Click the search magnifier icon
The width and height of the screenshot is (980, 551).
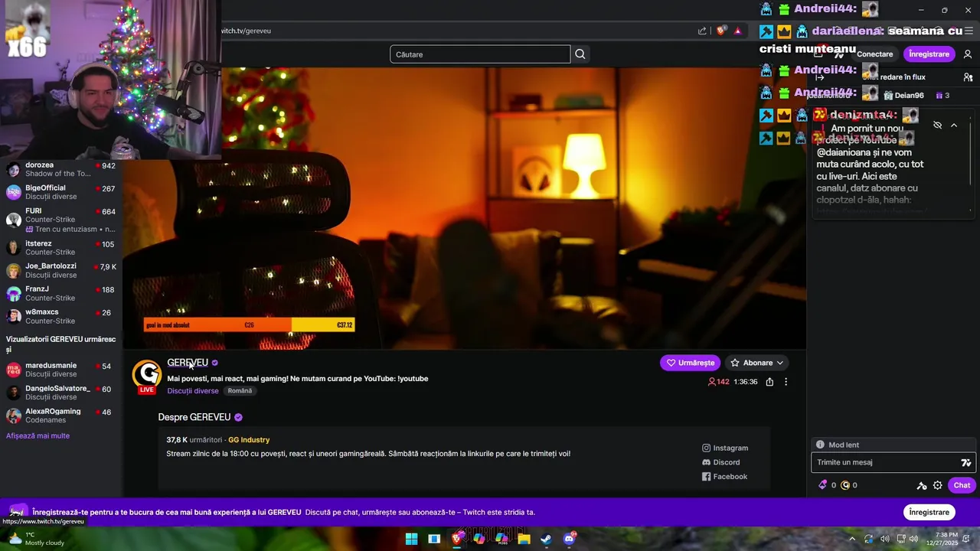coord(580,54)
